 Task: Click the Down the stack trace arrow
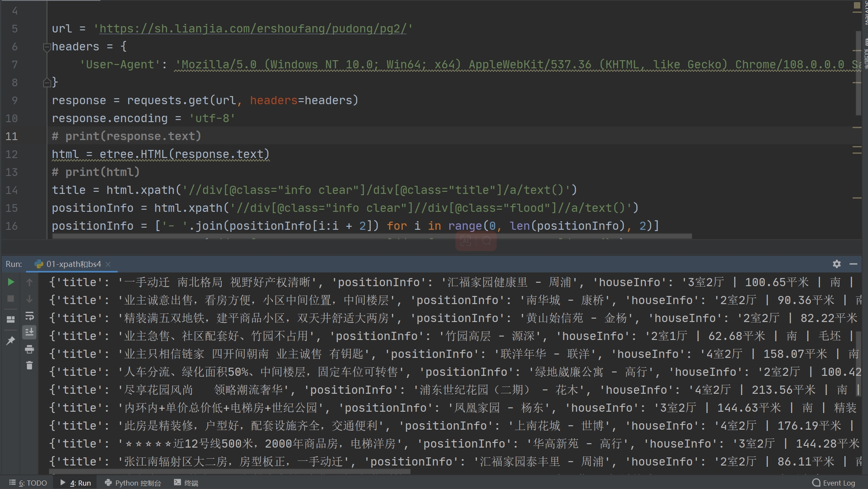[x=29, y=299]
